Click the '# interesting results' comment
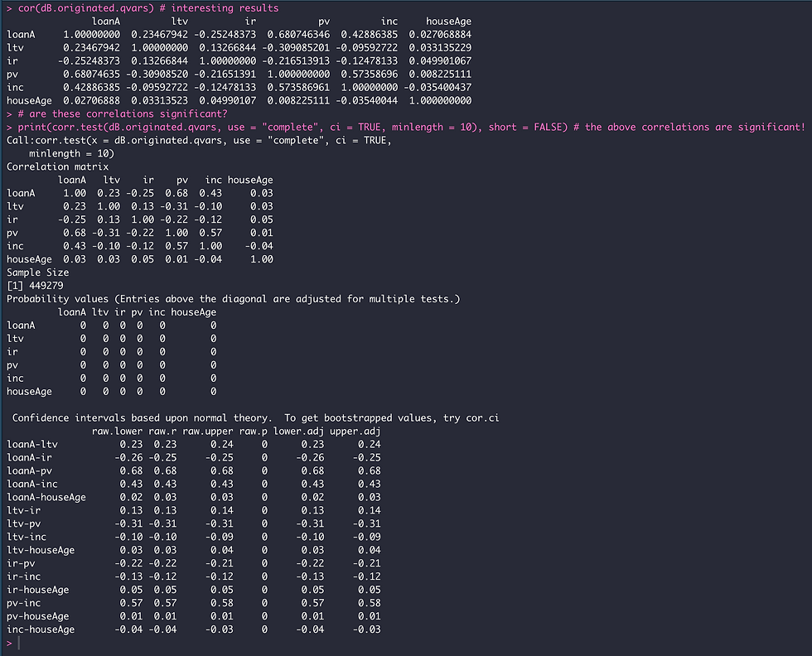The width and height of the screenshot is (812, 656). coord(219,8)
